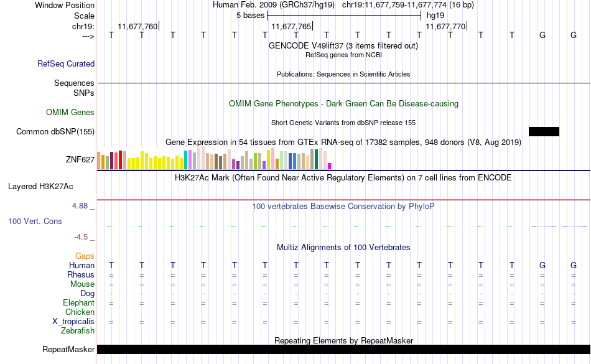Select the bright red bar in ZNF627 chart
The height and width of the screenshot is (364, 591).
tap(120, 160)
